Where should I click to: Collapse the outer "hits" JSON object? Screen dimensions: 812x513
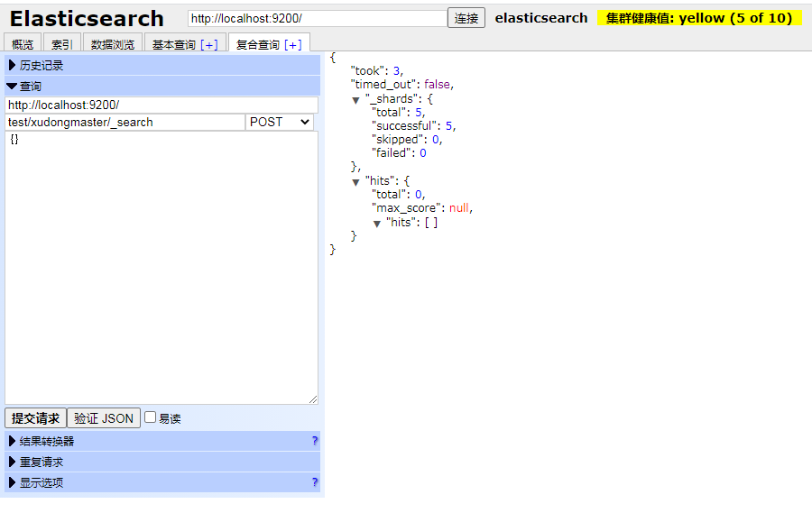click(x=355, y=182)
